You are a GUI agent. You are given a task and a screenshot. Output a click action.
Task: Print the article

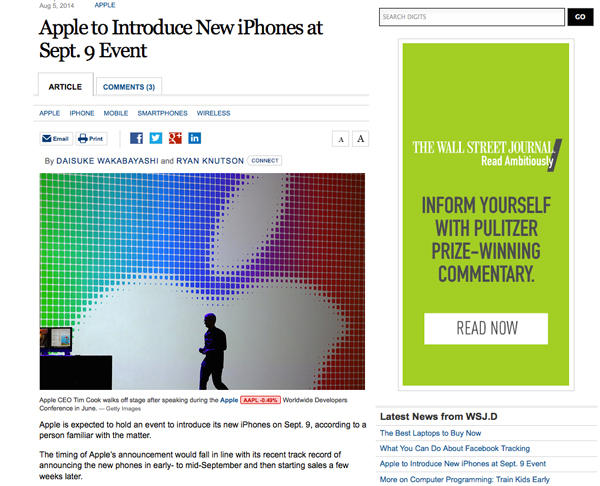click(x=91, y=139)
